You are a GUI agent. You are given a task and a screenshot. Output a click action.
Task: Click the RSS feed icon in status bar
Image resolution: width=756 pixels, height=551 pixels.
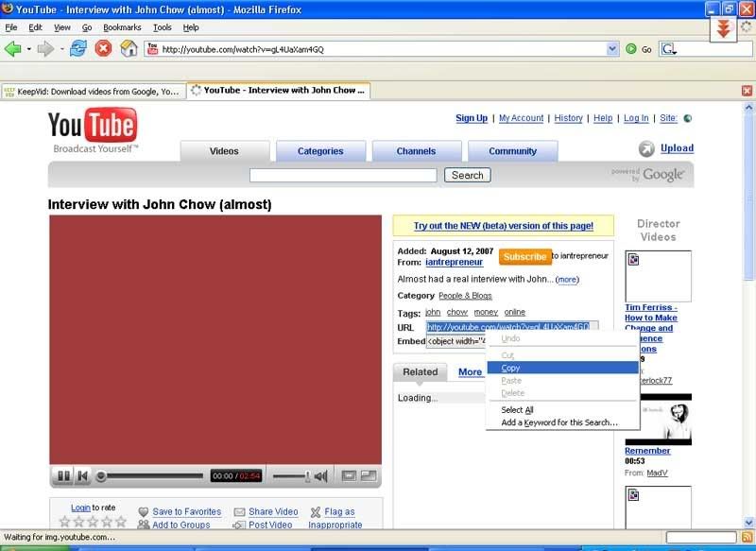coord(747,537)
